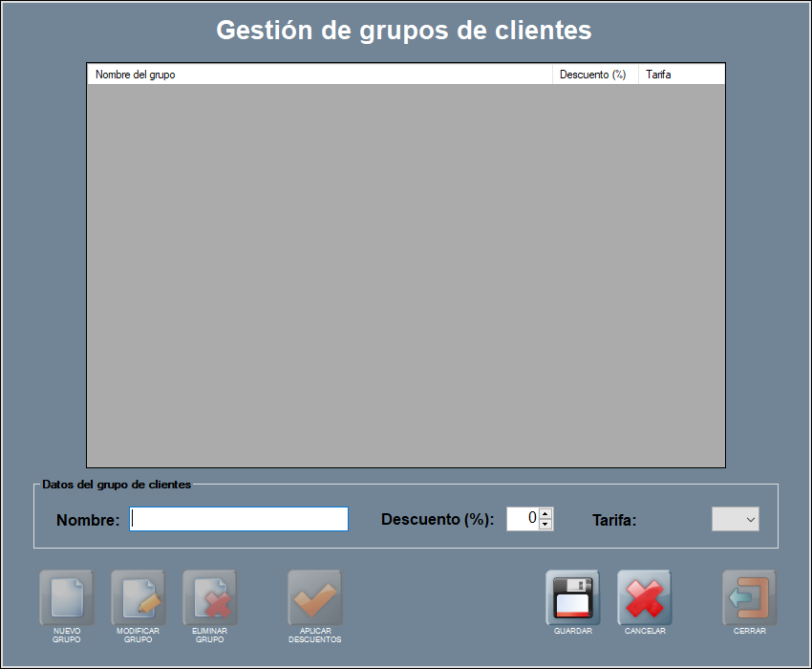Click the "Descuento (%):" label beside the spinner
This screenshot has height=669, width=812.
437,520
